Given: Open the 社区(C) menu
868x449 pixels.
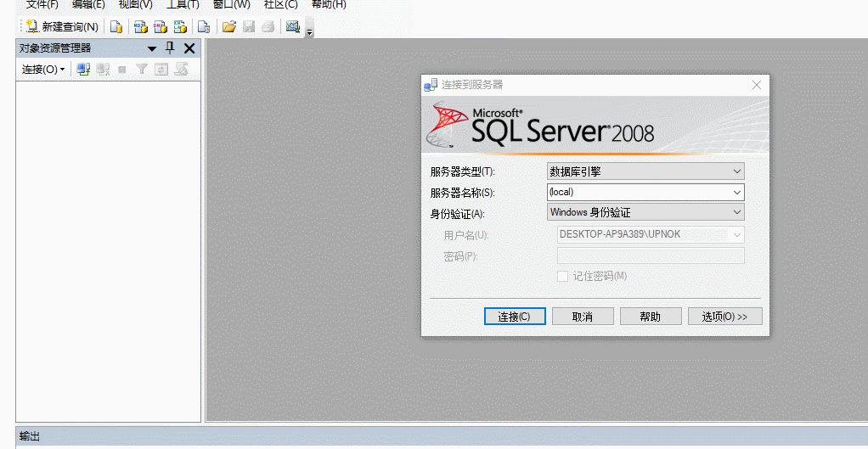Looking at the screenshot, I should [x=280, y=4].
